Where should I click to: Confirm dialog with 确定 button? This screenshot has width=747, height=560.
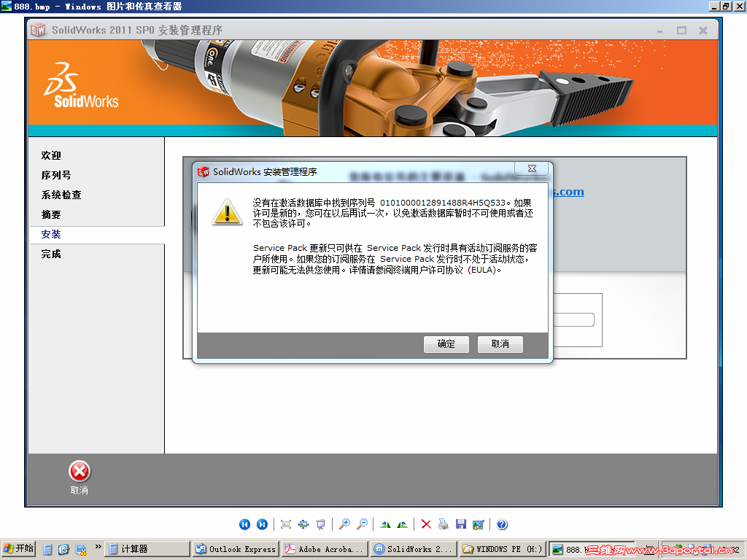(x=446, y=344)
